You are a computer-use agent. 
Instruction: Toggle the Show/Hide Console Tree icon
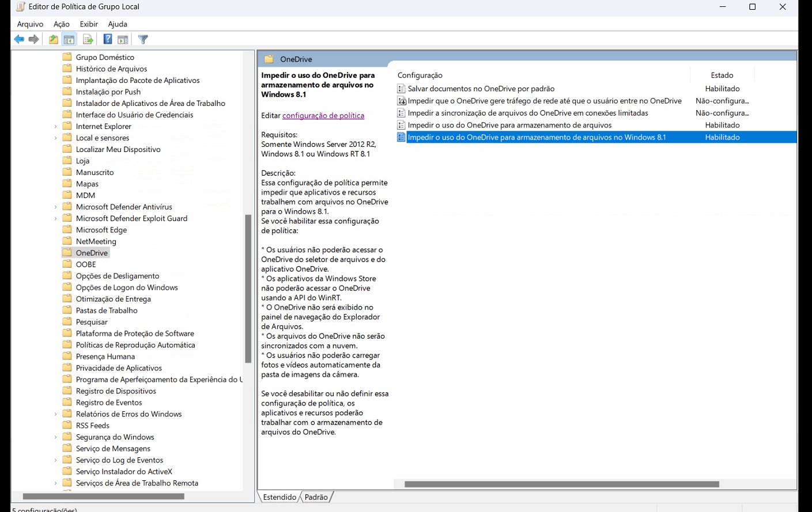click(69, 39)
